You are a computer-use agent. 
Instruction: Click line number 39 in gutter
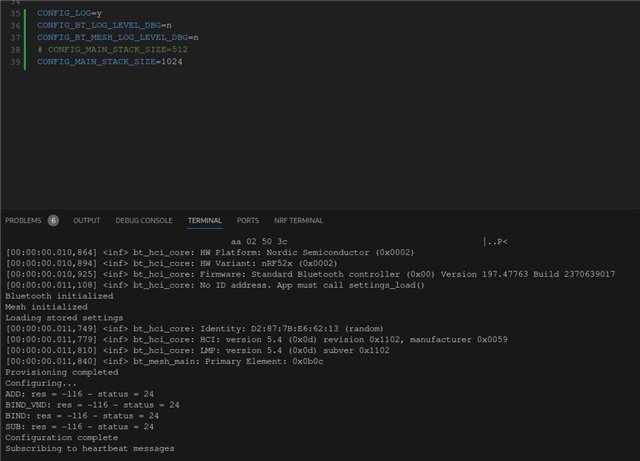pyautogui.click(x=15, y=62)
